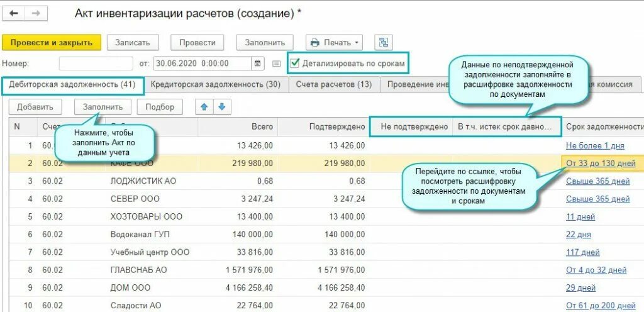Click Провести и закрыть button
Viewport: 644px width, 312px height.
pos(52,42)
